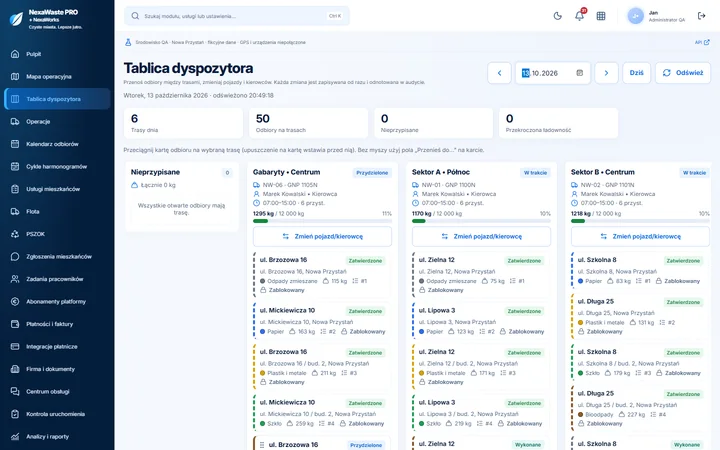This screenshot has height=450, width=720.
Task: Click Zadania pracowników people icon
Action: (15, 279)
